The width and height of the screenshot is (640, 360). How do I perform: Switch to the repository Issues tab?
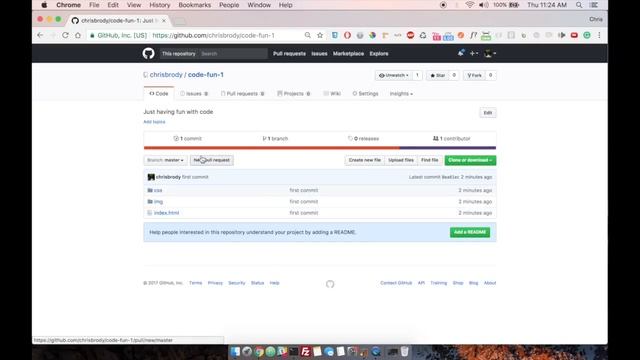[x=194, y=93]
